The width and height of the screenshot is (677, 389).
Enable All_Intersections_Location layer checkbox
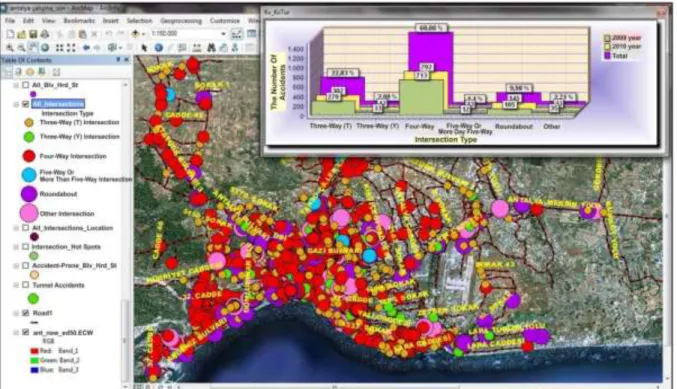pos(26,228)
